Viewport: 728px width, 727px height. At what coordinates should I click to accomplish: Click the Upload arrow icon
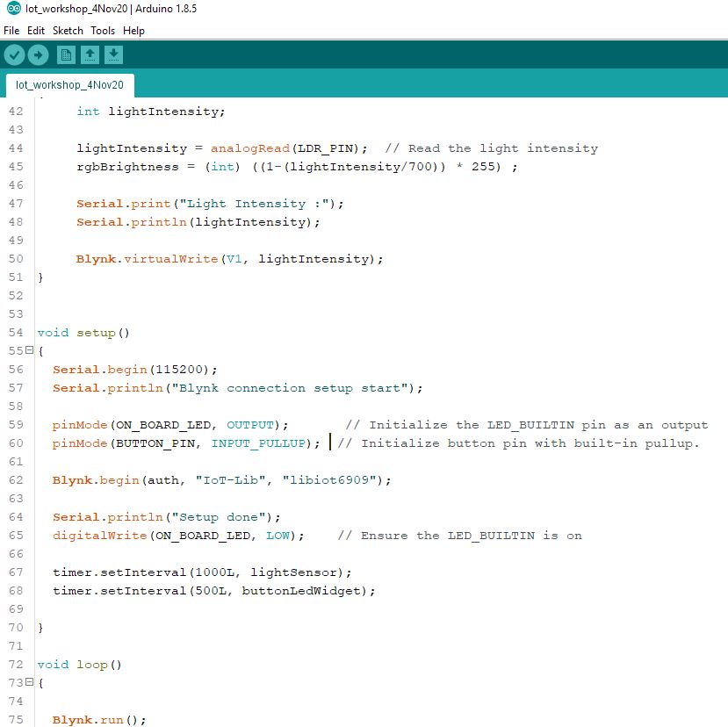[38, 55]
